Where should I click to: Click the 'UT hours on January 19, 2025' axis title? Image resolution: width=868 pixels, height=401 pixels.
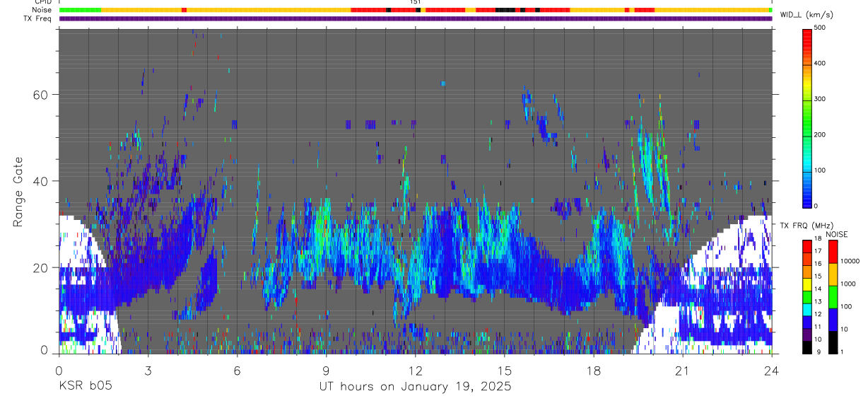point(415,387)
